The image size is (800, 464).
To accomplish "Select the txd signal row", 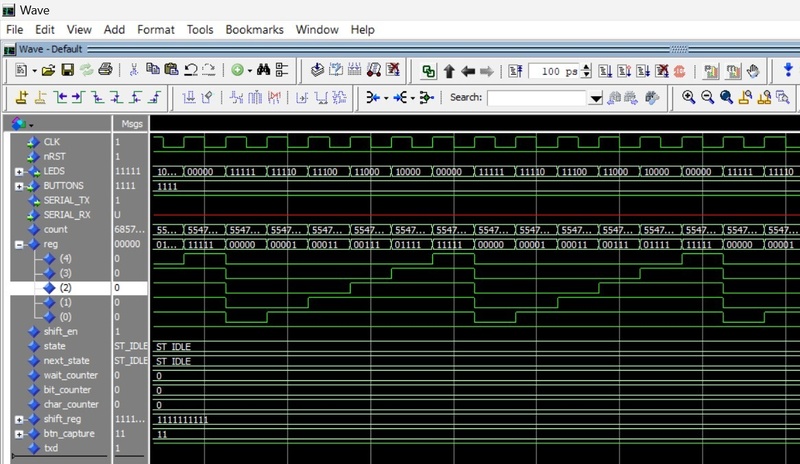I will tap(60, 448).
